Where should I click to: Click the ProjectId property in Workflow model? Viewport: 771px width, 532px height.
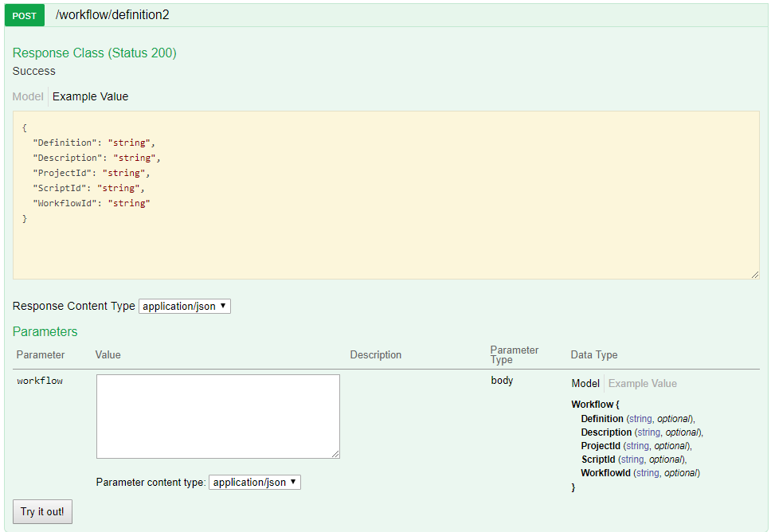pos(601,445)
